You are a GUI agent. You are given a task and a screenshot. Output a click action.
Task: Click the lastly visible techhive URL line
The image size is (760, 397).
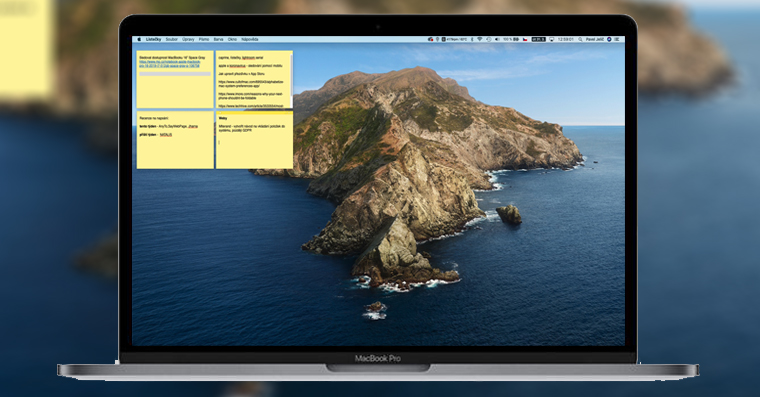[251, 106]
